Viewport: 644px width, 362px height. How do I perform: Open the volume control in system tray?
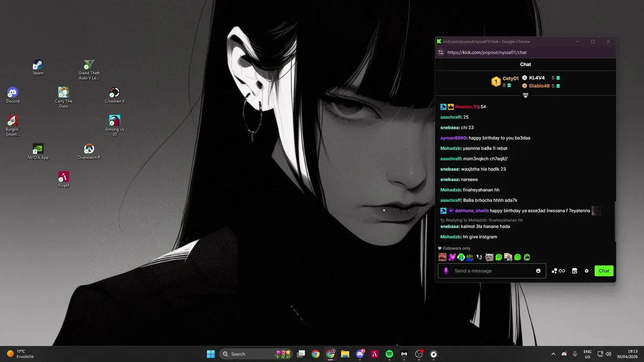click(x=608, y=354)
